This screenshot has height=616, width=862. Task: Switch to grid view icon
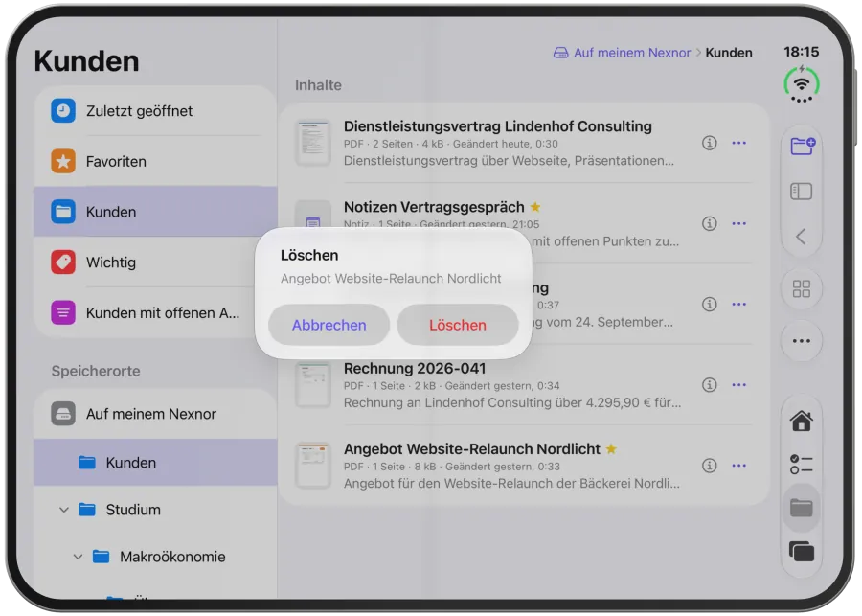pos(801,288)
